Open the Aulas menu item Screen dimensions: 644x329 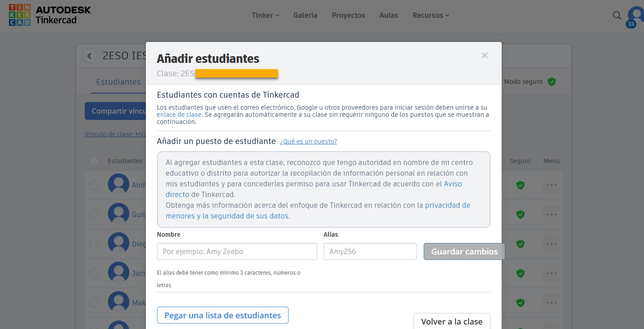tap(388, 15)
